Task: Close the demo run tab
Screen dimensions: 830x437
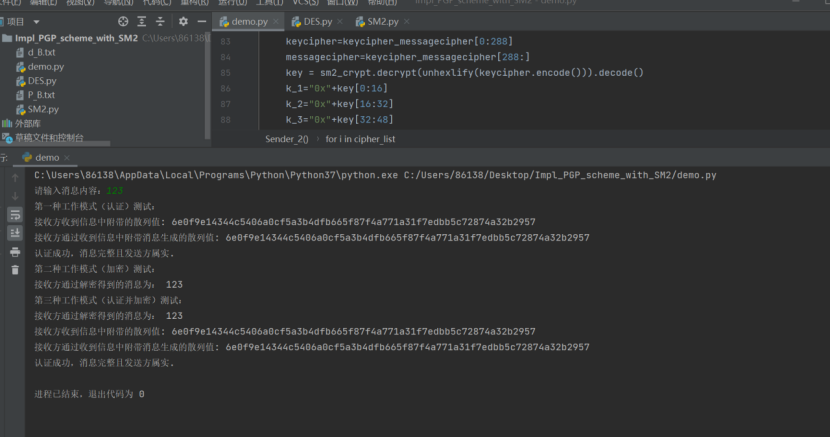Action: coord(67,158)
